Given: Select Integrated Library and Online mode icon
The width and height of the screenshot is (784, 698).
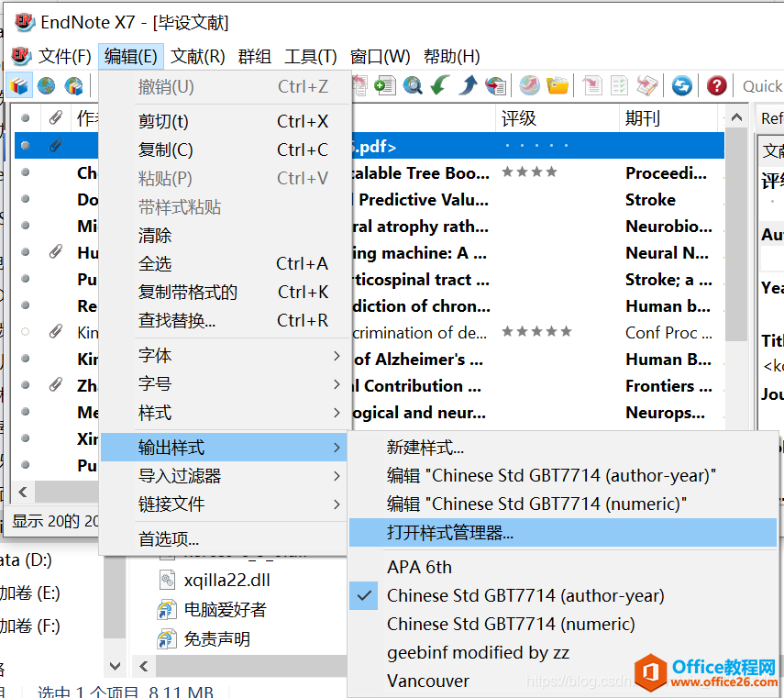Looking at the screenshot, I should [x=73, y=86].
